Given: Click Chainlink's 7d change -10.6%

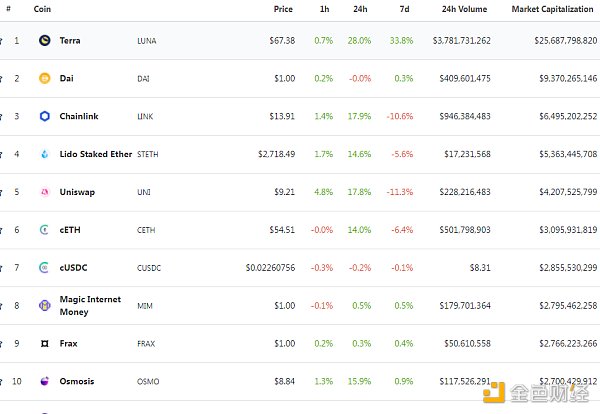Looking at the screenshot, I should (400, 116).
